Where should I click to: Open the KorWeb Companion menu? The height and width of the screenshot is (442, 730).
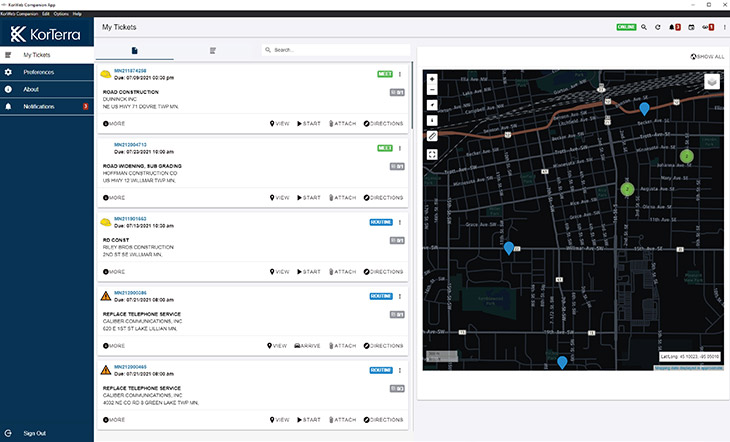tap(19, 14)
